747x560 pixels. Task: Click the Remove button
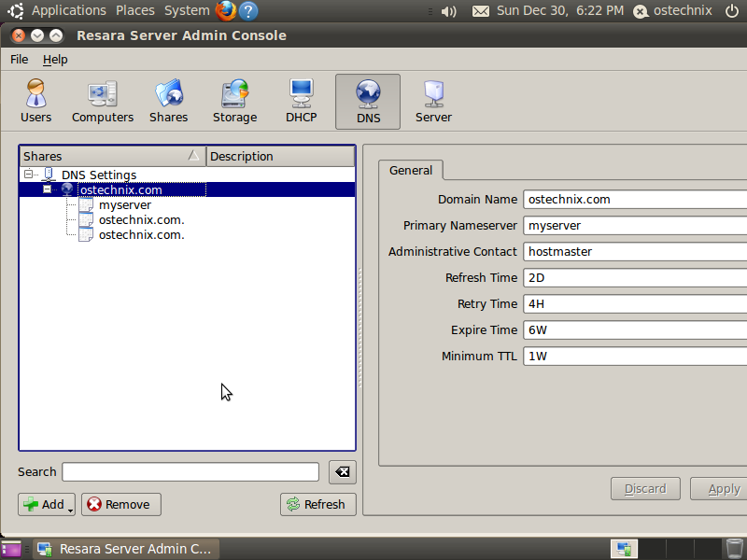pos(121,504)
